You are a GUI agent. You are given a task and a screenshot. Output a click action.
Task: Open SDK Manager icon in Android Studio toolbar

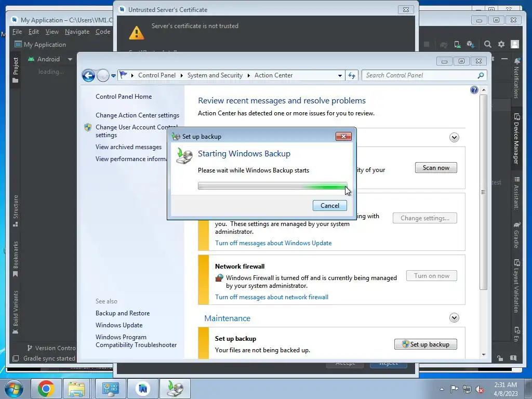(x=470, y=44)
